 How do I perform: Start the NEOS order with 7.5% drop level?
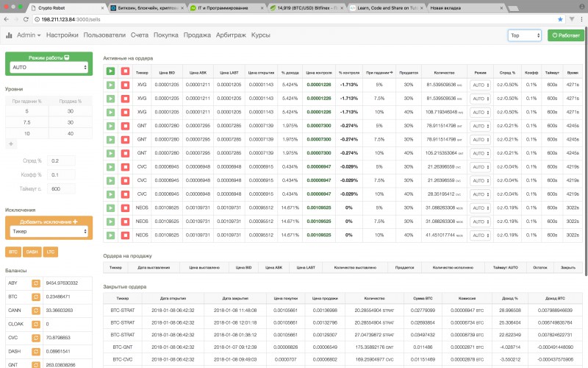click(x=110, y=222)
